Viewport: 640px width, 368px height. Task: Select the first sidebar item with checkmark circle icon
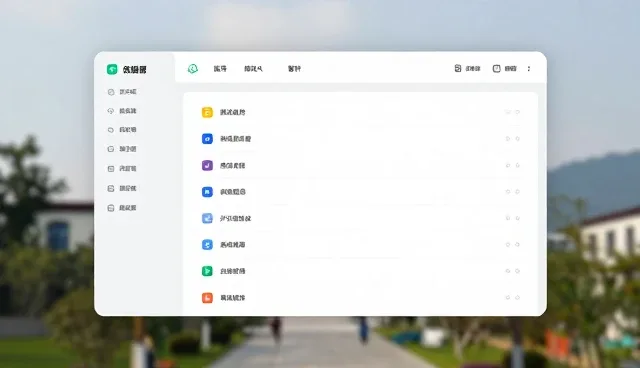122,92
